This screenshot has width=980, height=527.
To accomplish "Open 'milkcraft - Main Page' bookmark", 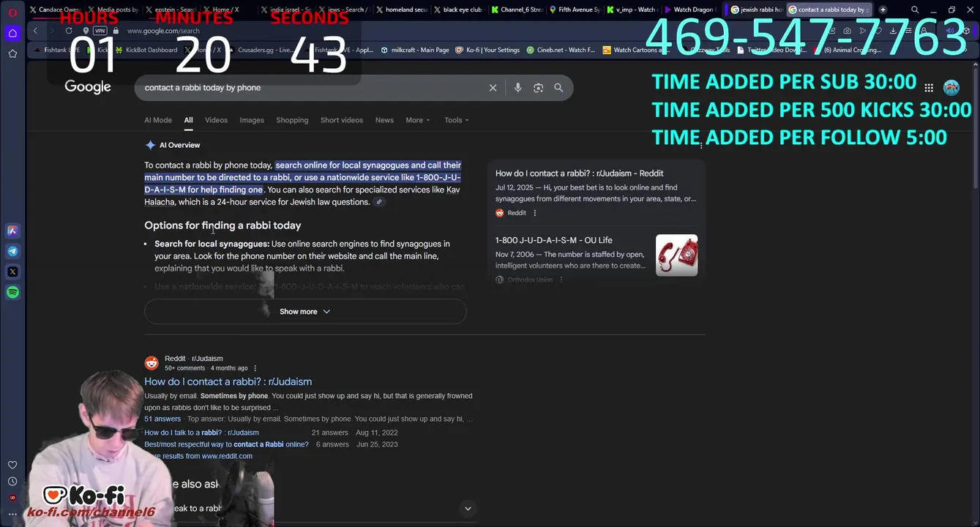I will pos(415,50).
